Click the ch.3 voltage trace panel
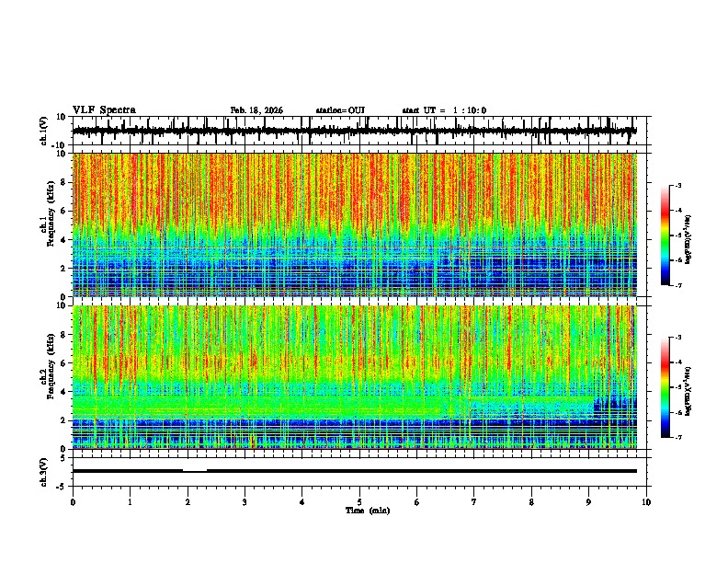Image resolution: width=728 pixels, height=563 pixels. (x=361, y=472)
